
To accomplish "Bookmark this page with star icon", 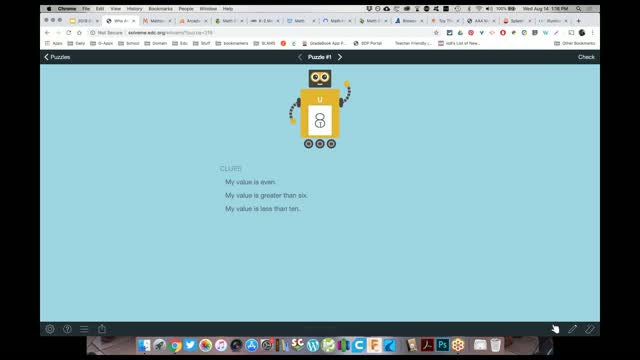I will [436, 33].
